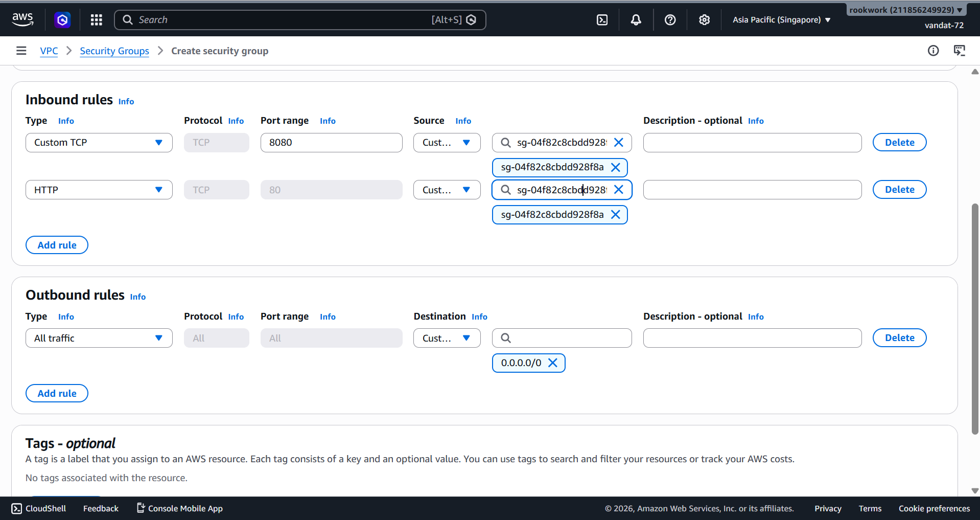
Task: Go to VPC breadcrumb
Action: 49,51
